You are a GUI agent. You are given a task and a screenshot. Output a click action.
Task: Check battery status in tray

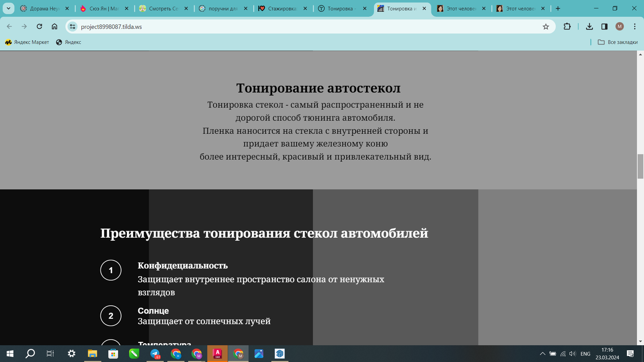click(553, 354)
